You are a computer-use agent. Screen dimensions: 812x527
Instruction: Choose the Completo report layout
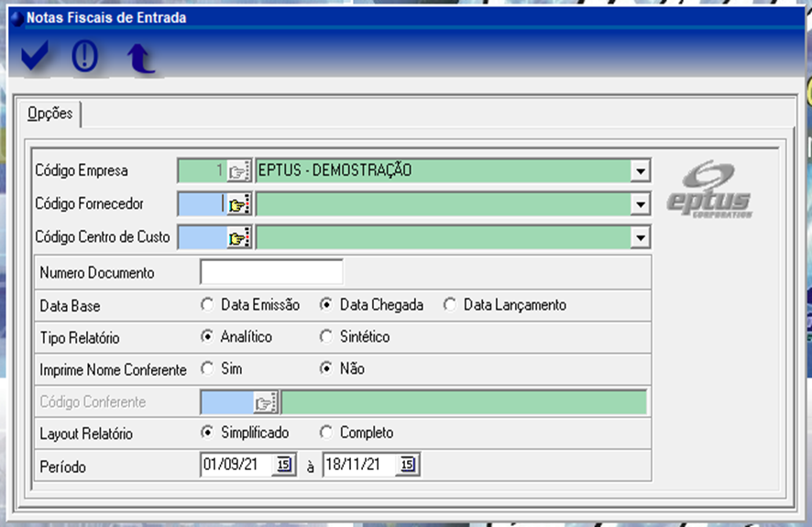[x=326, y=433]
